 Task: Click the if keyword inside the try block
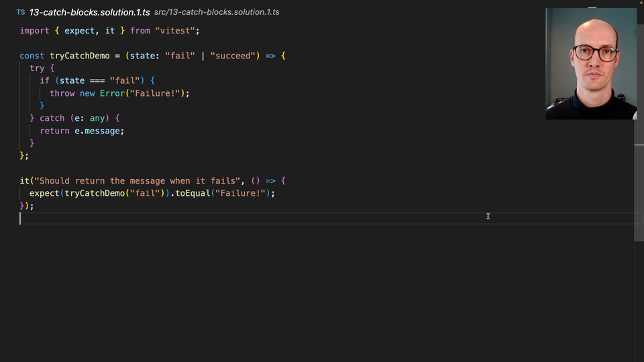[x=44, y=80]
